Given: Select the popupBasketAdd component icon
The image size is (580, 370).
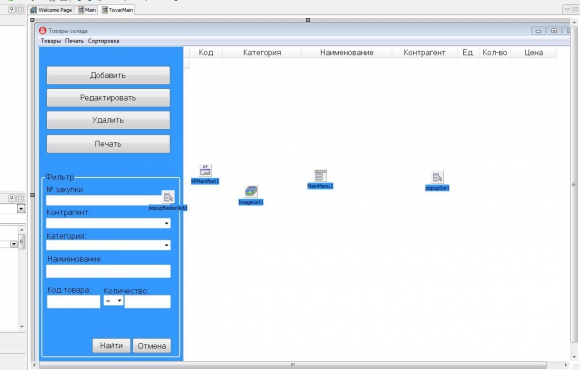Looking at the screenshot, I should tap(168, 197).
